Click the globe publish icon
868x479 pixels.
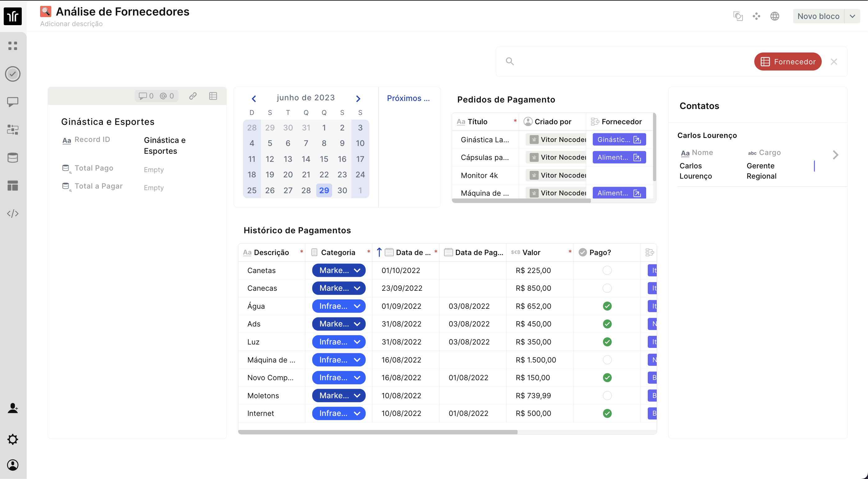coord(775,16)
